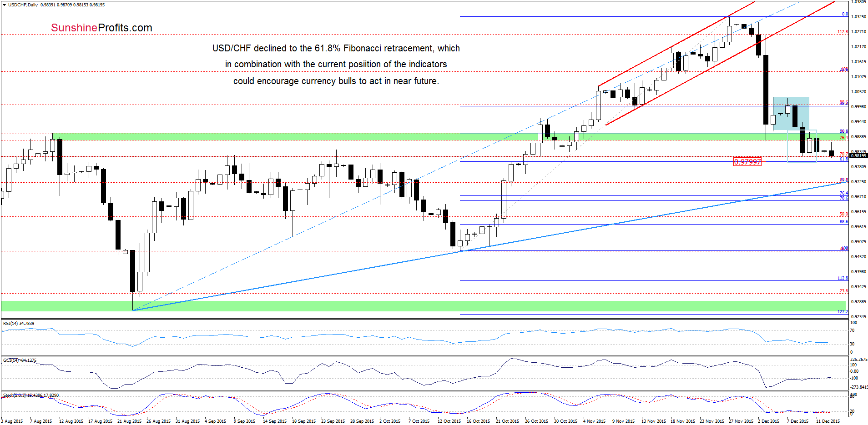
Task: Select annotation line 'in combination with the current'
Action: [336, 65]
